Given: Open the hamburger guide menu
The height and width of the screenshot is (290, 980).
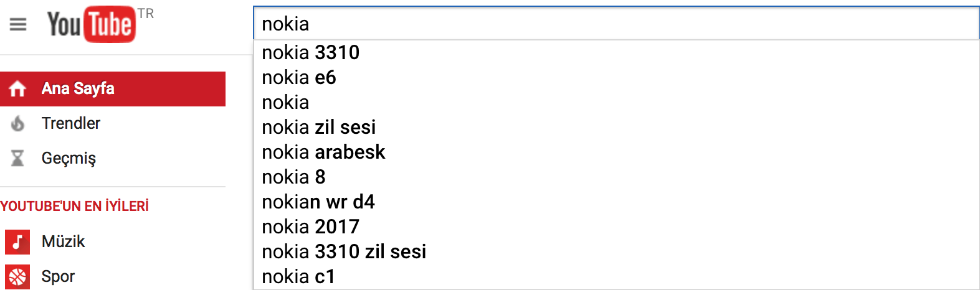Looking at the screenshot, I should click(x=18, y=24).
